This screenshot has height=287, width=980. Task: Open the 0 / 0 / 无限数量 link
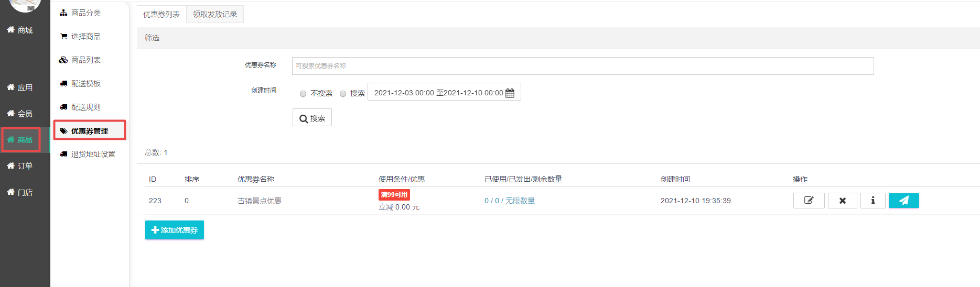510,201
